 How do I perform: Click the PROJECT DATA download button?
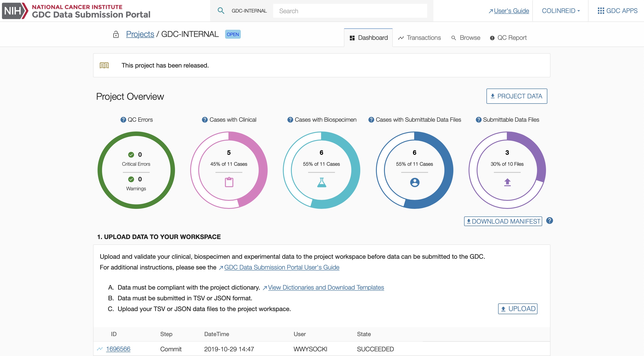[516, 96]
